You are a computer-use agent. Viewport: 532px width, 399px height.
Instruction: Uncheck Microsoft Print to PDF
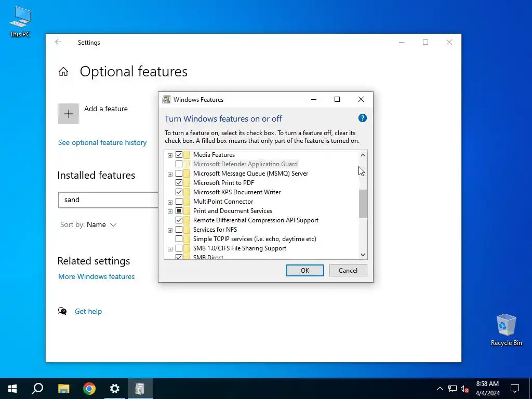[179, 183]
